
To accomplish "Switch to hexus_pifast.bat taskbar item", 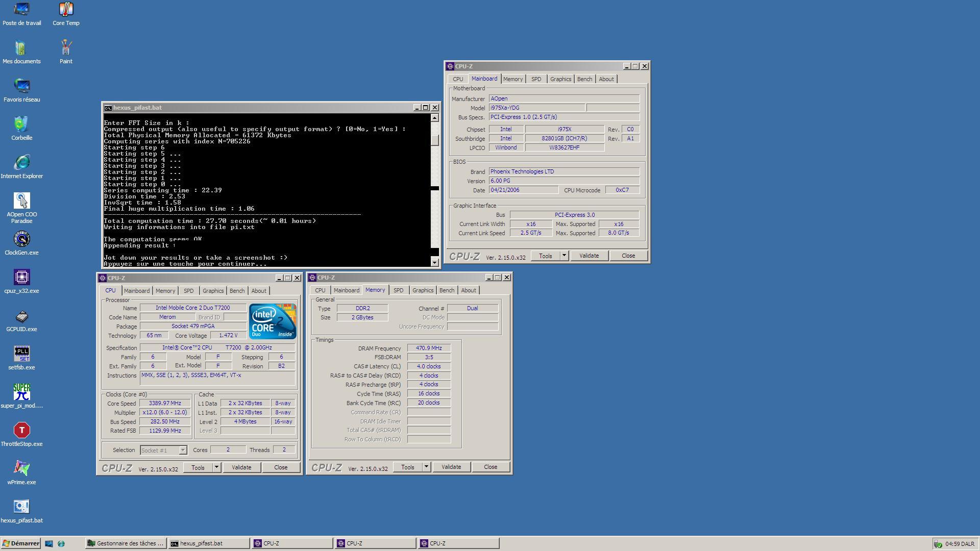I will pyautogui.click(x=209, y=543).
